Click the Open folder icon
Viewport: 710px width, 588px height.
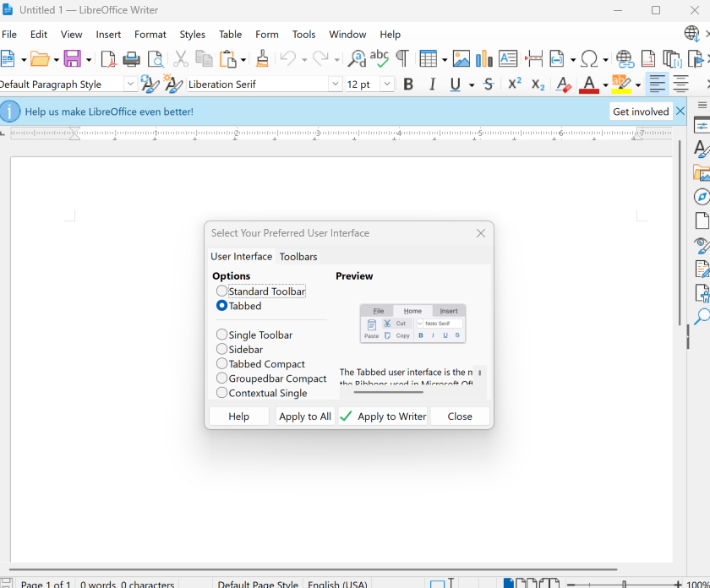40,59
